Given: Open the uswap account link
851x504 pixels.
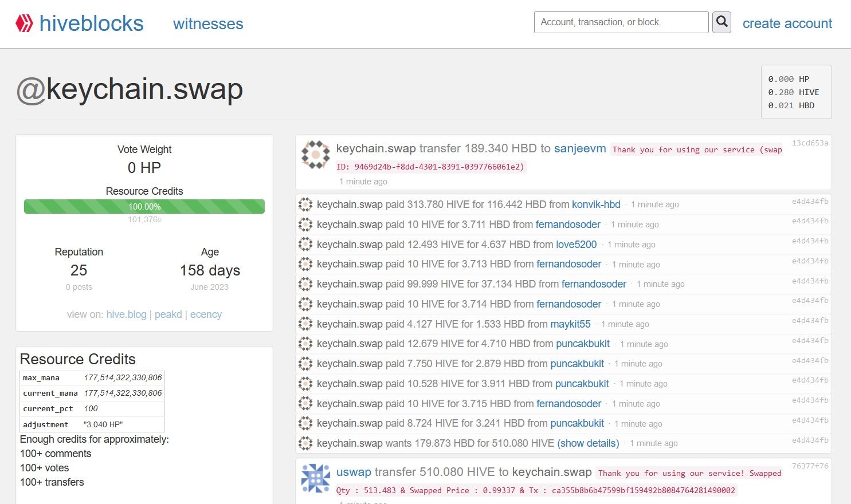Looking at the screenshot, I should (354, 472).
